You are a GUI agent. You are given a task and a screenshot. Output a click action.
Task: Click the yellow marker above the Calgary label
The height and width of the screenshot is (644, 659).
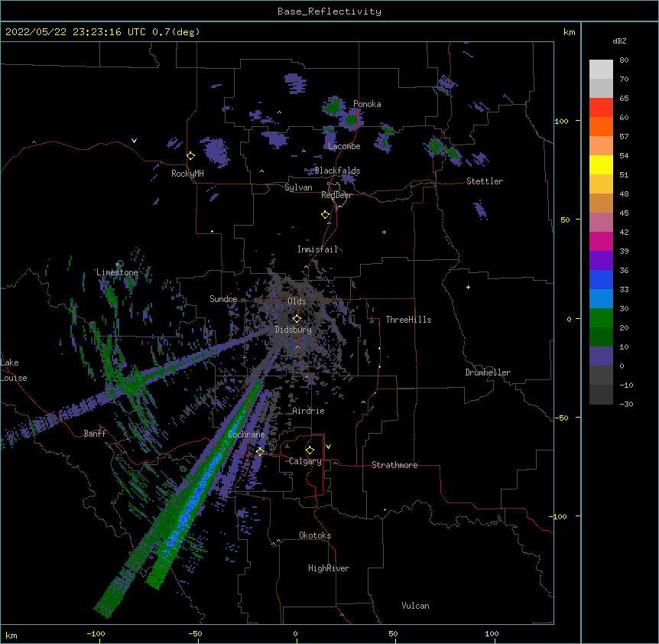pos(310,450)
